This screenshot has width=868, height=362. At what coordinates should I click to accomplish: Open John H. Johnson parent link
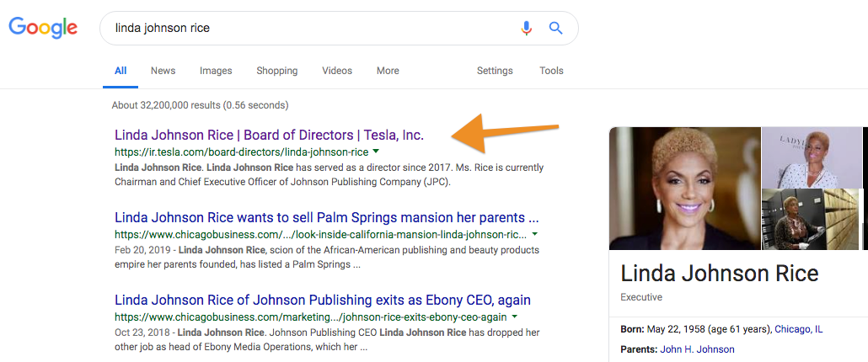tap(698, 349)
